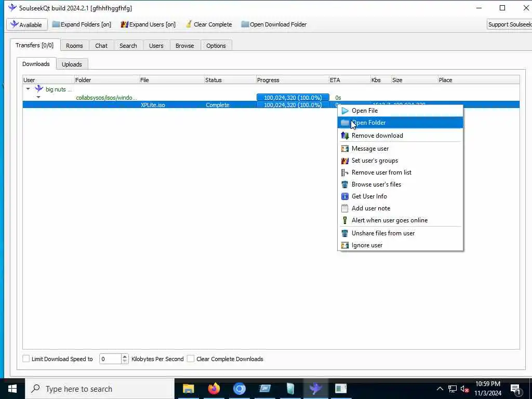Screen dimensions: 532x399
Task: Open the Options tab
Action: pos(216,46)
